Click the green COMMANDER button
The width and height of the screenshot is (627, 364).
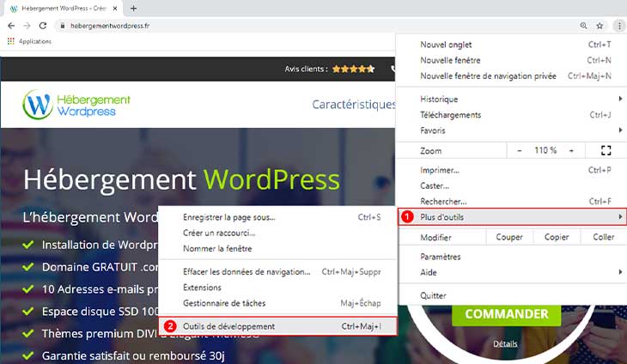[x=506, y=314]
